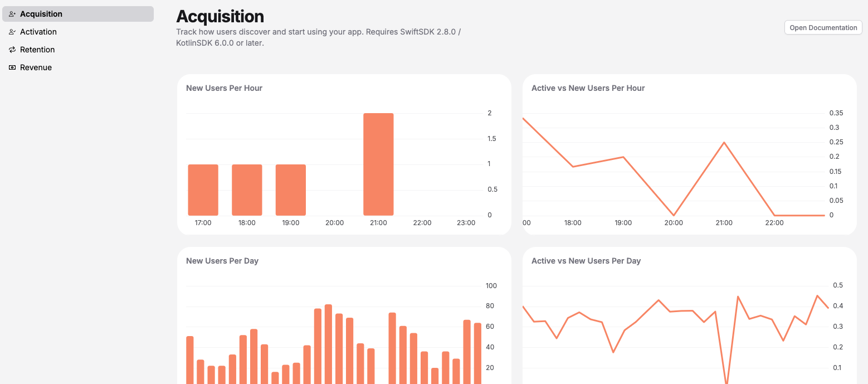The image size is (868, 384).
Task: Click the 23:00 axis label on hourly chart
Action: 466,222
